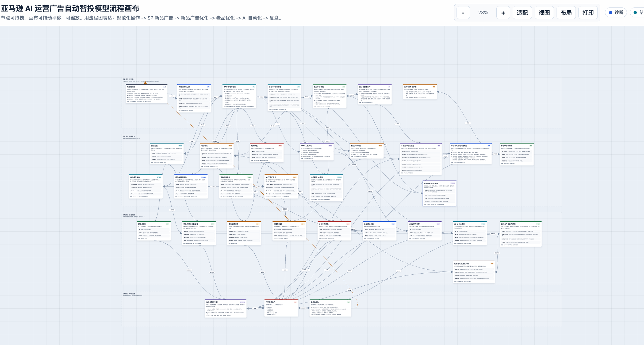Open the 商品投放架构 node
The image size is (644, 345).
[x=236, y=187]
